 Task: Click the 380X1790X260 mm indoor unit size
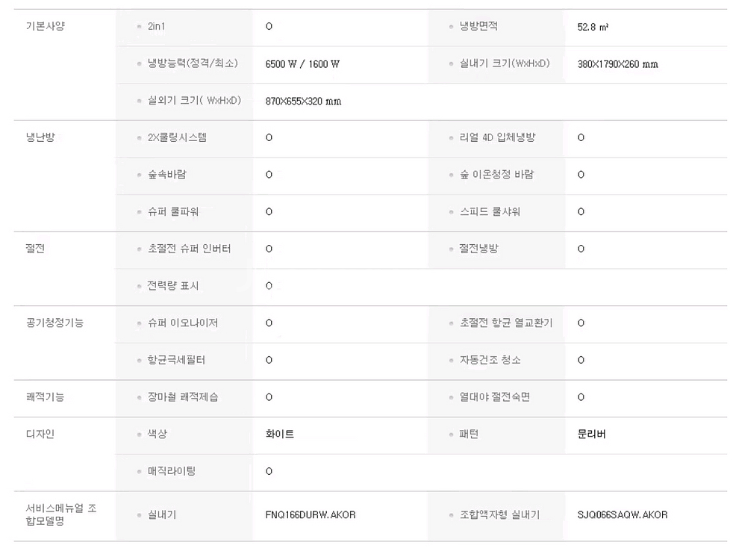tap(617, 64)
